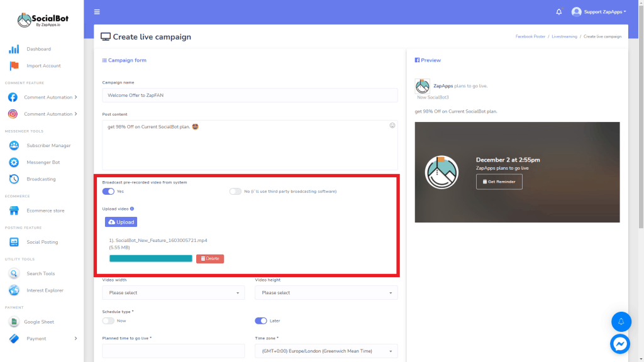Open Broadcasting in the sidebar

point(41,179)
